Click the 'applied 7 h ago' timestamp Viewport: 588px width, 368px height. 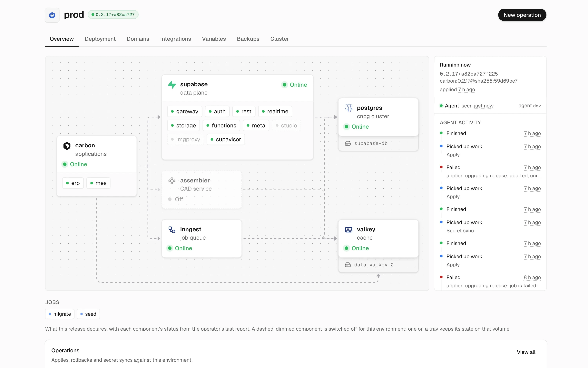point(457,90)
